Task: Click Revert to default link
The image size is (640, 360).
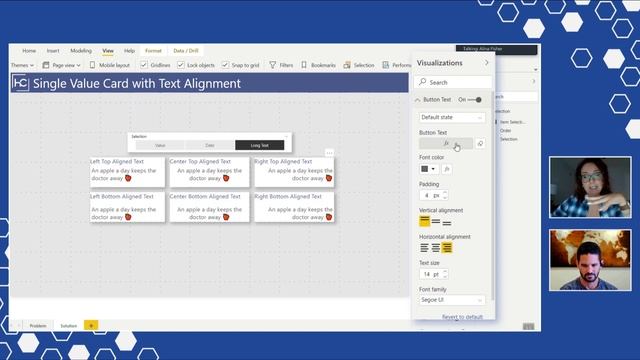Action: click(x=462, y=317)
